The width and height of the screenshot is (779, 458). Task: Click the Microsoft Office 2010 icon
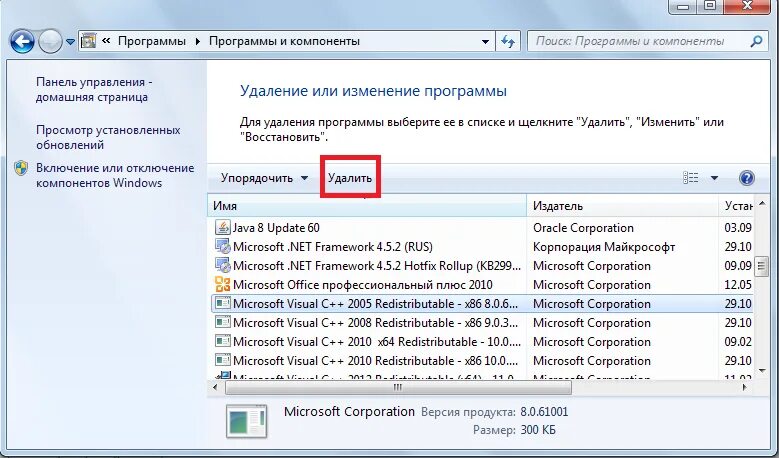[223, 284]
